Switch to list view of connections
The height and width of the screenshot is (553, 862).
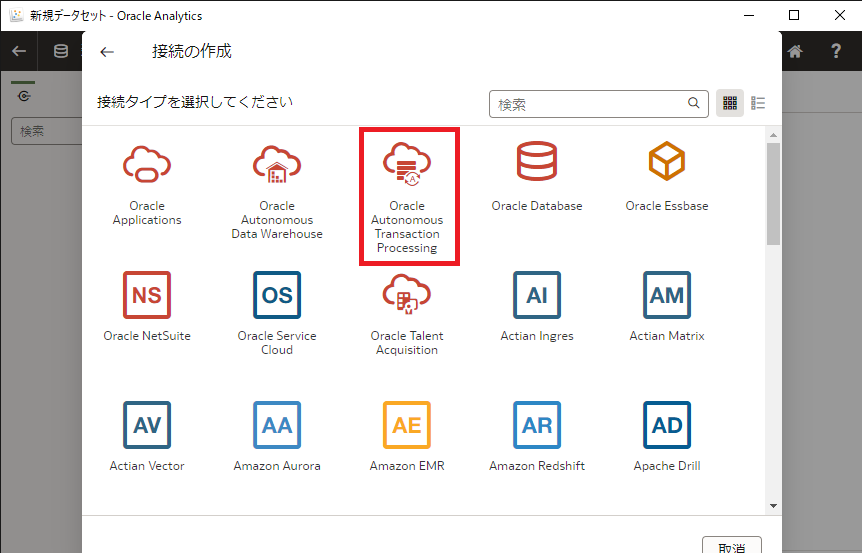(758, 103)
